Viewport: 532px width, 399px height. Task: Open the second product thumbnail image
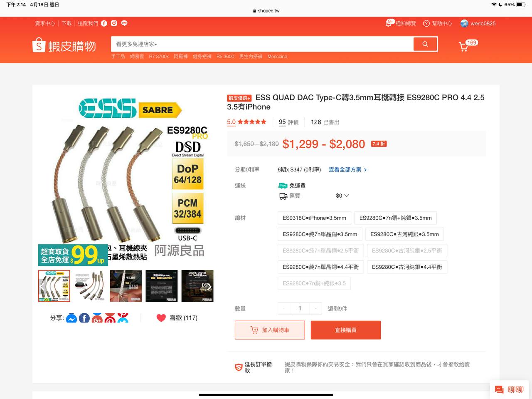click(90, 286)
